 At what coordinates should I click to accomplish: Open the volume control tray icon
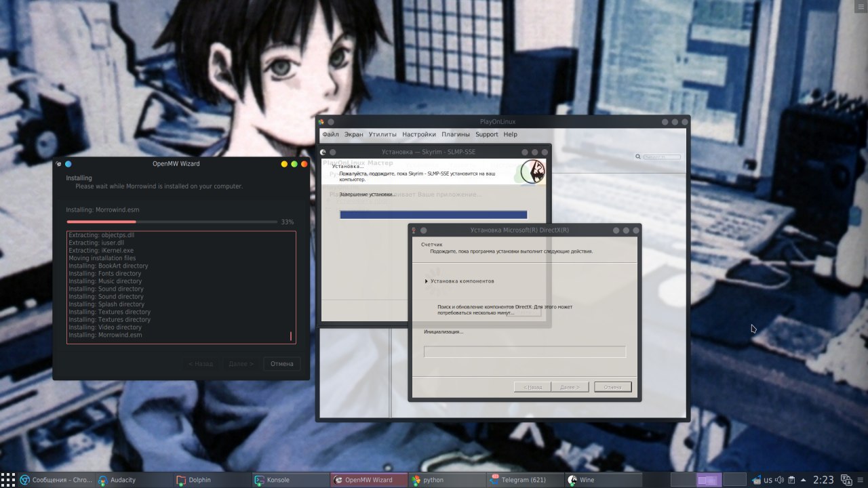(780, 480)
